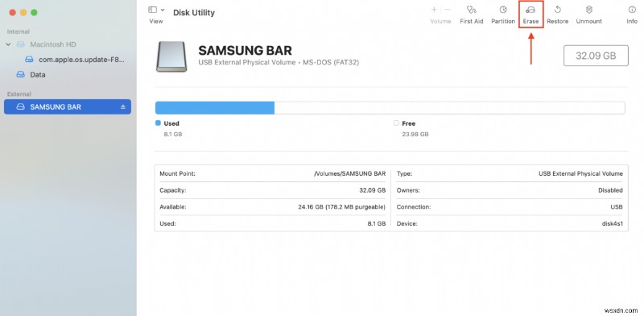Click the add Volume plus button
The image size is (644, 316).
click(x=434, y=10)
